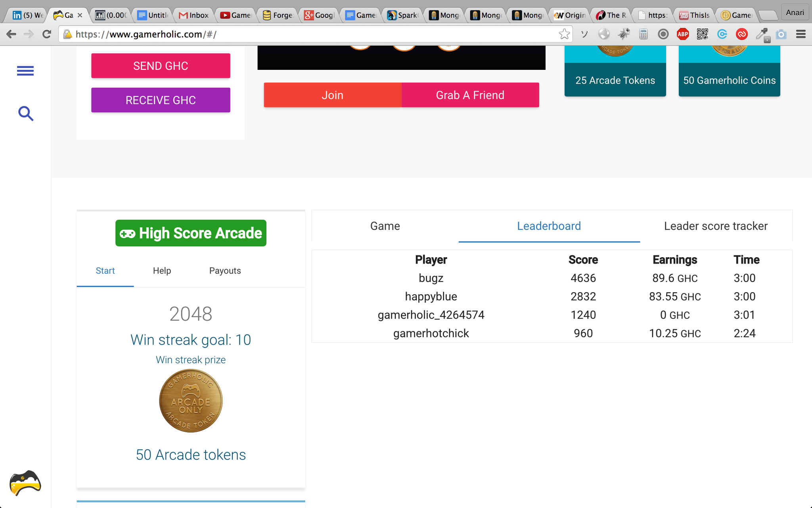
Task: Click the camera extension icon
Action: (x=781, y=35)
